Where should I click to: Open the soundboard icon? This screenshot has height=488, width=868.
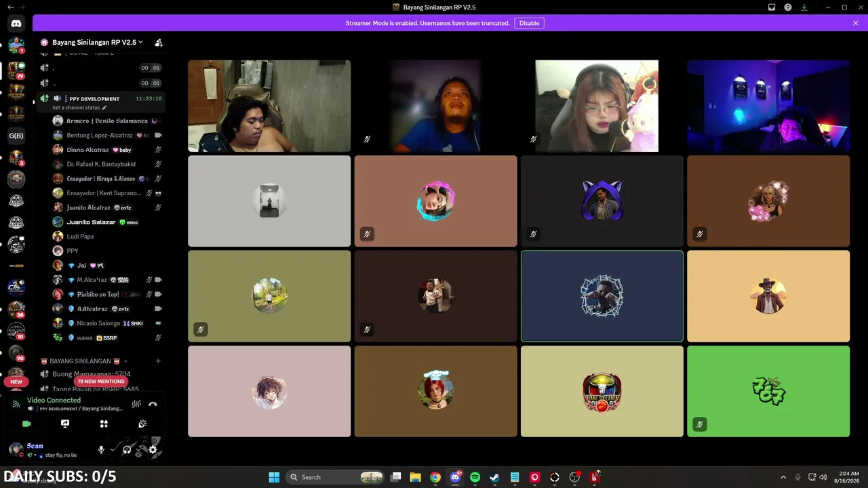pyautogui.click(x=142, y=424)
